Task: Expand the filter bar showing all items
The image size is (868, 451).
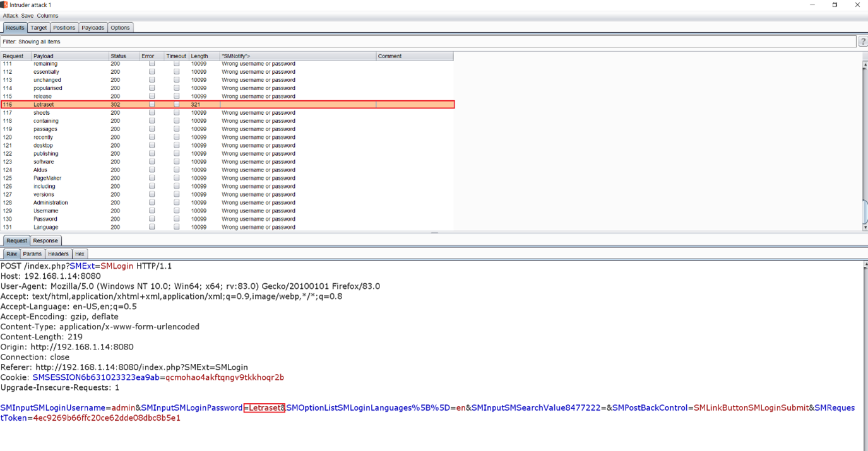Action: 428,42
